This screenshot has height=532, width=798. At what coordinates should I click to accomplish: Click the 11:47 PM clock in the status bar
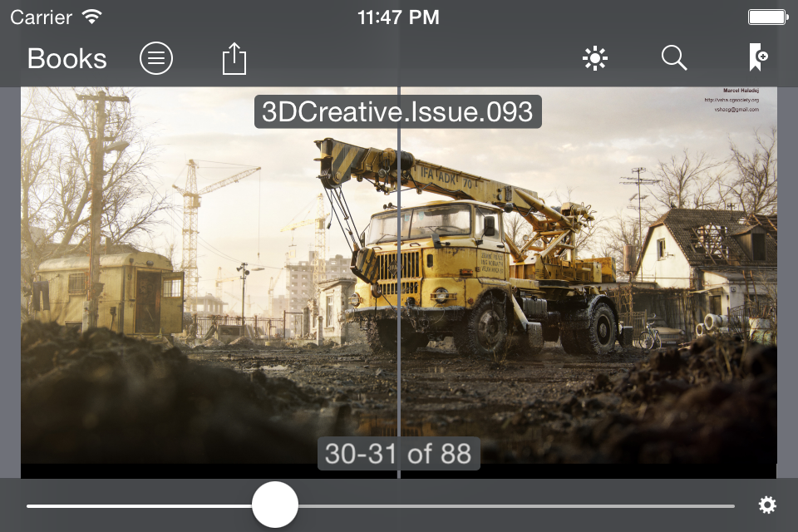click(x=399, y=16)
